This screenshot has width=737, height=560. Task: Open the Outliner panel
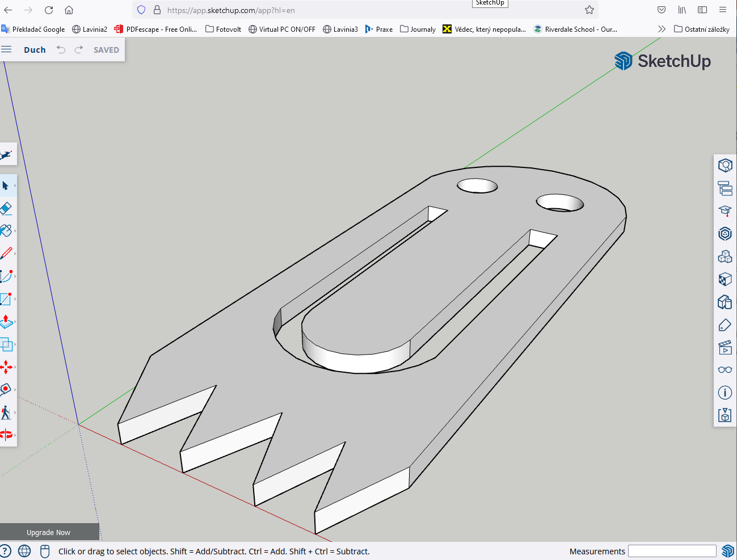click(x=725, y=188)
